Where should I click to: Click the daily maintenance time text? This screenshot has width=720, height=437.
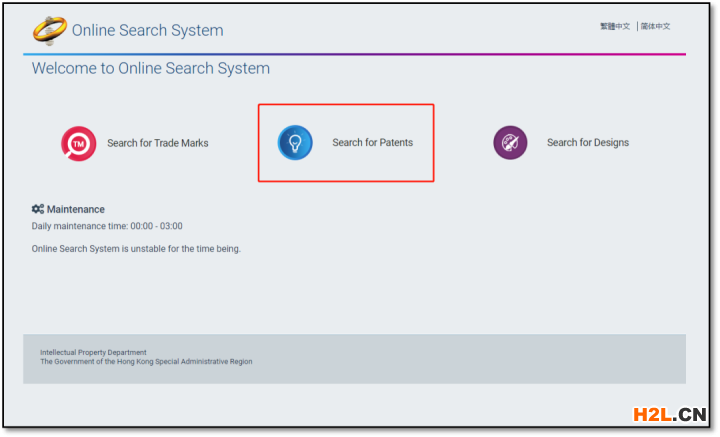coord(107,226)
